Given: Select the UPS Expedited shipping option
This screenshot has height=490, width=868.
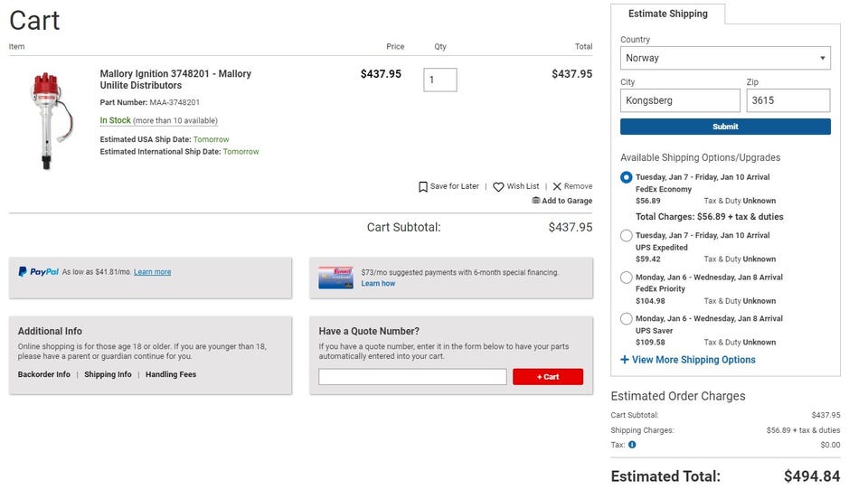Looking at the screenshot, I should click(x=627, y=236).
